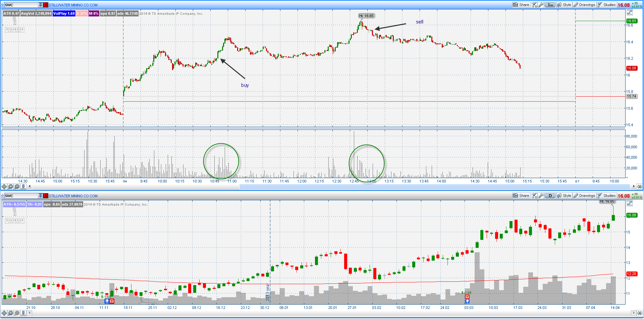Click the dollar price-level icon in bottom chart
644x319 pixels.
point(23,313)
